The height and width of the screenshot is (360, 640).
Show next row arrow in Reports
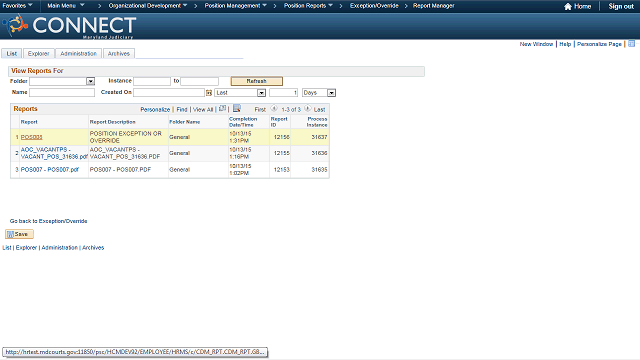coord(307,109)
